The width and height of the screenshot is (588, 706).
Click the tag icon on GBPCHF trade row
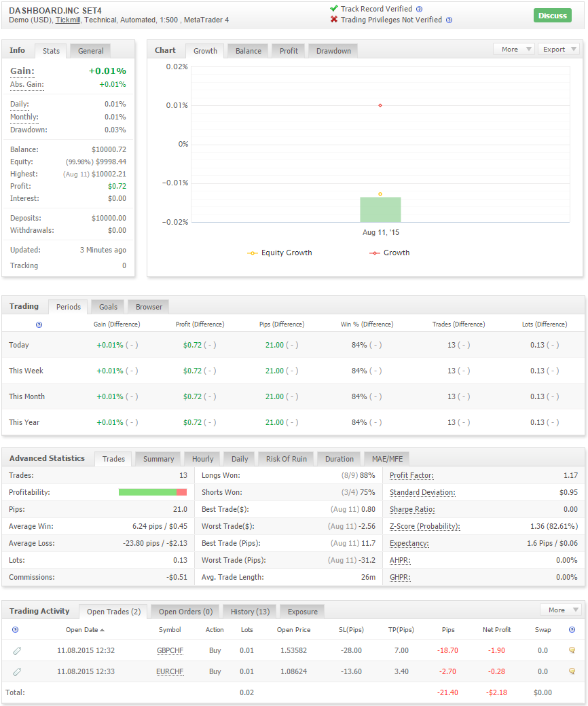coord(17,650)
